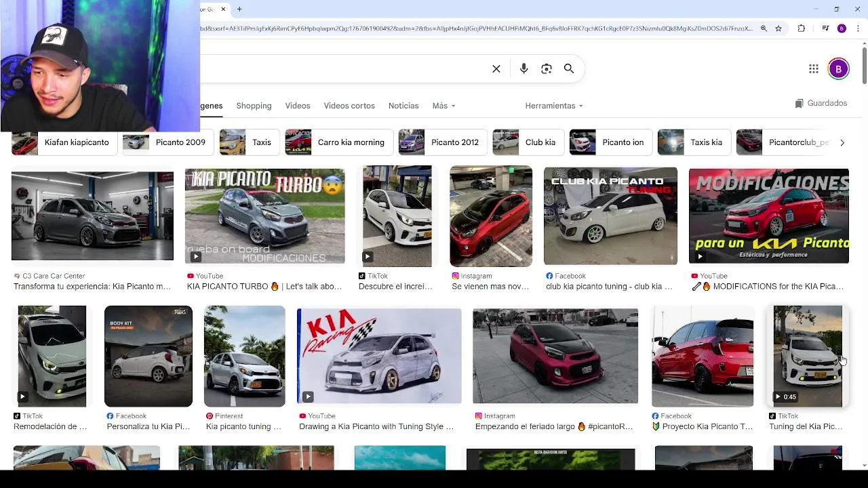Select the Imágenes tab
The width and height of the screenshot is (868, 488).
212,106
